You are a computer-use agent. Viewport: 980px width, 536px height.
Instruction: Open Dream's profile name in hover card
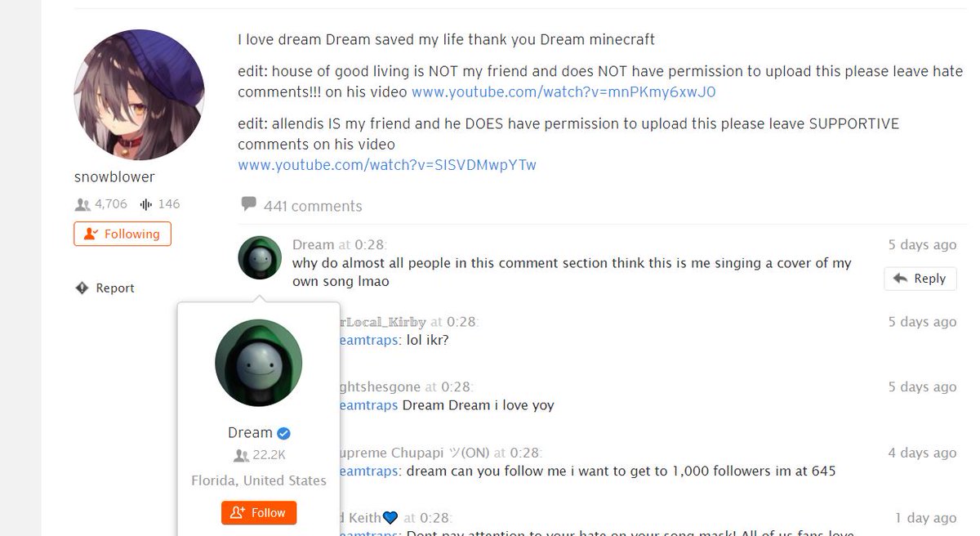[250, 433]
